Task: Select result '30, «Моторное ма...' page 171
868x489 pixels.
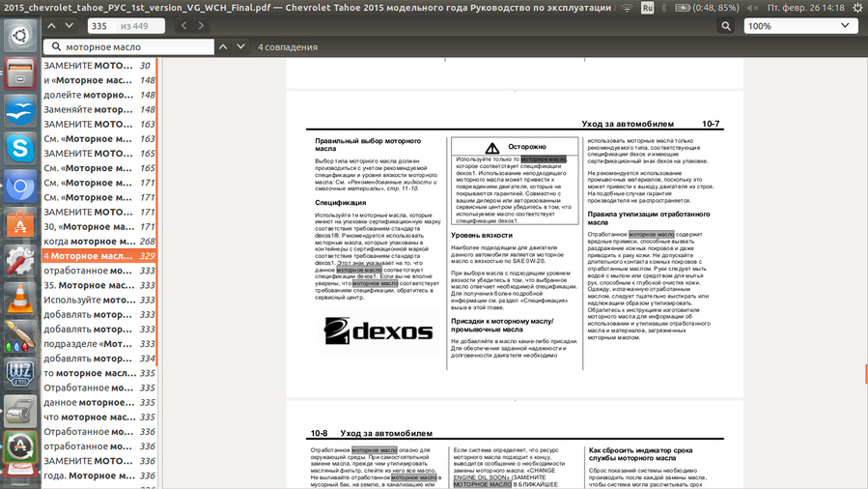Action: pos(99,226)
